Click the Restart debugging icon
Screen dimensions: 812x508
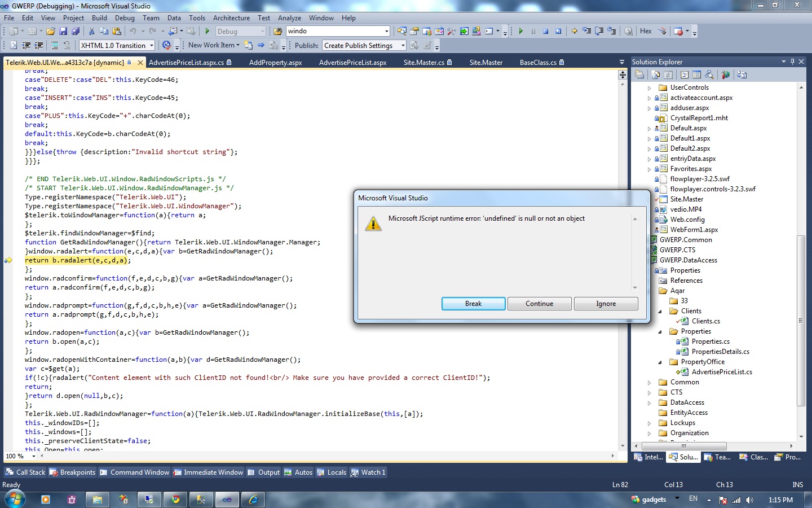click(558, 32)
